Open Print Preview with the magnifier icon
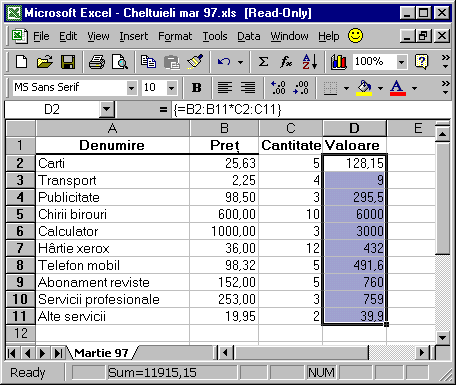Image resolution: width=456 pixels, height=385 pixels. (120, 62)
